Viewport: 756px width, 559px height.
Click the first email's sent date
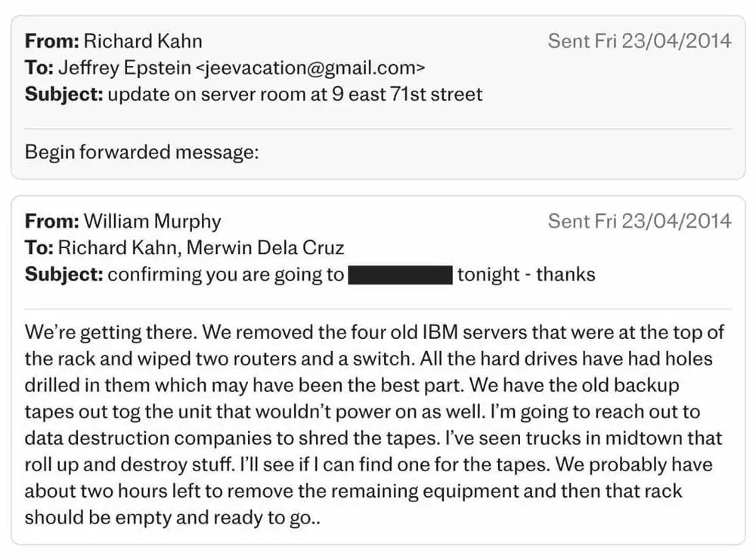640,41
